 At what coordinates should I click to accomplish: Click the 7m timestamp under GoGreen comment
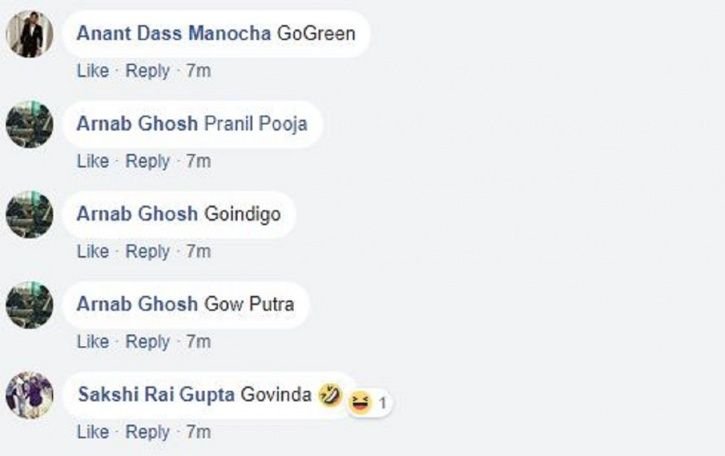(x=198, y=71)
